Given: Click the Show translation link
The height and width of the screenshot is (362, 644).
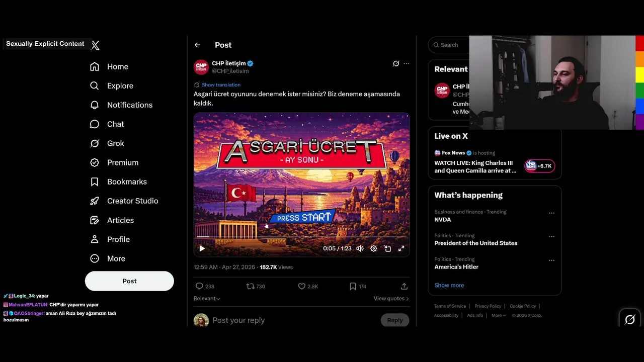Looking at the screenshot, I should [221, 85].
